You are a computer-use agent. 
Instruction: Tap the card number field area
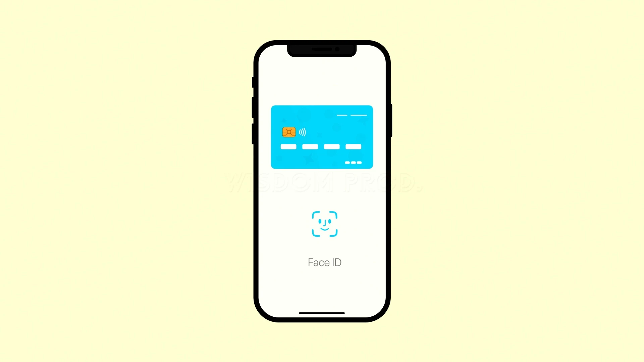pyautogui.click(x=322, y=147)
